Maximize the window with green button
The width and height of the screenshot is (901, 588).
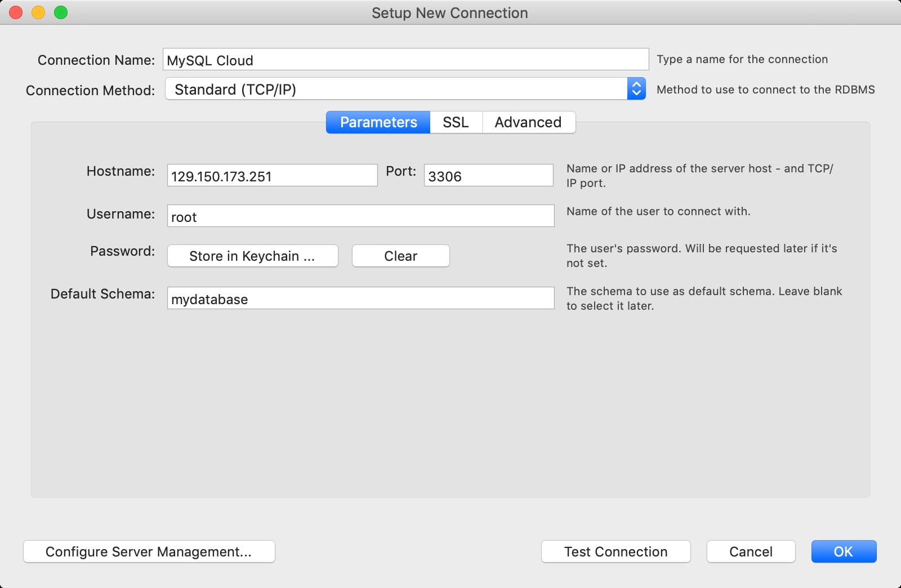pos(61,12)
